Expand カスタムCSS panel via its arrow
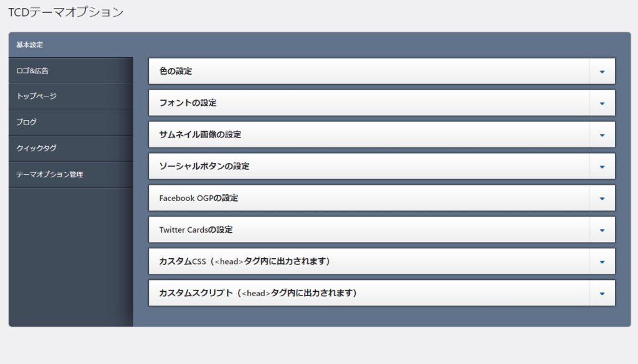The height and width of the screenshot is (364, 638). click(602, 262)
